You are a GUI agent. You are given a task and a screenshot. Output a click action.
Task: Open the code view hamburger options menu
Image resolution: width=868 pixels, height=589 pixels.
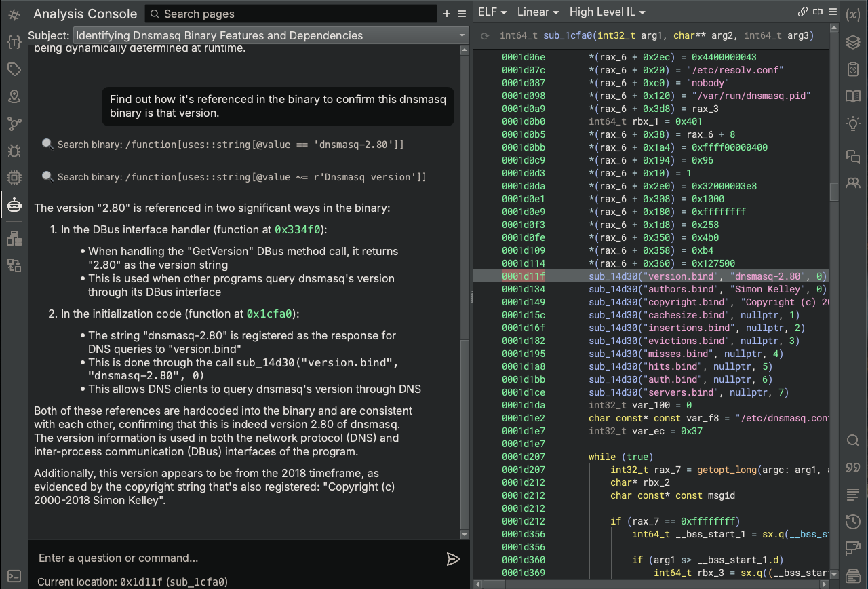pyautogui.click(x=831, y=12)
